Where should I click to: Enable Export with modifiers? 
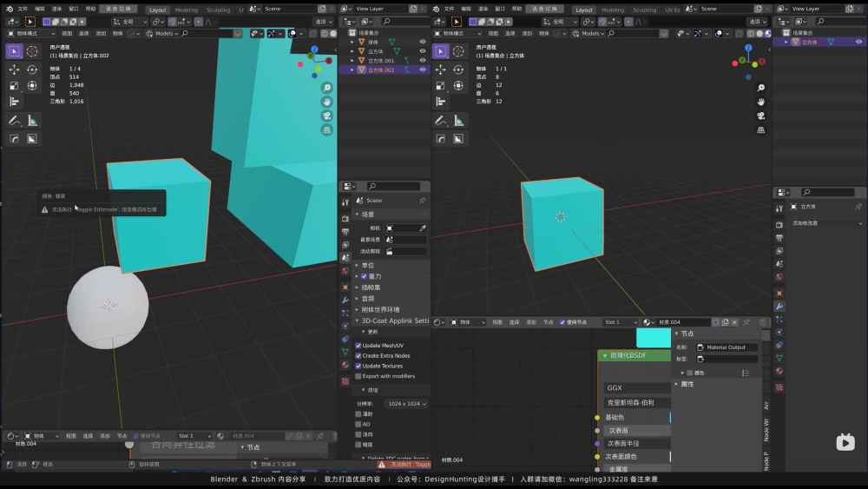coord(358,376)
